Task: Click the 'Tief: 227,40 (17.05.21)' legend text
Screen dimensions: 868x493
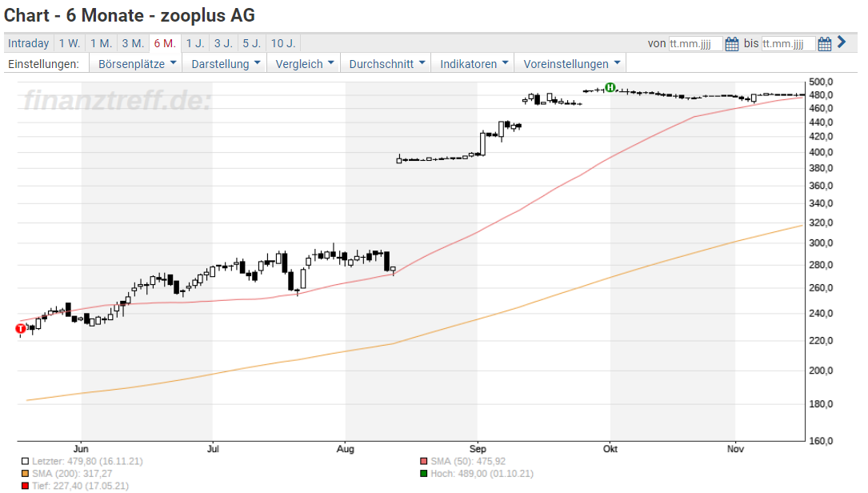Action: 80,486
